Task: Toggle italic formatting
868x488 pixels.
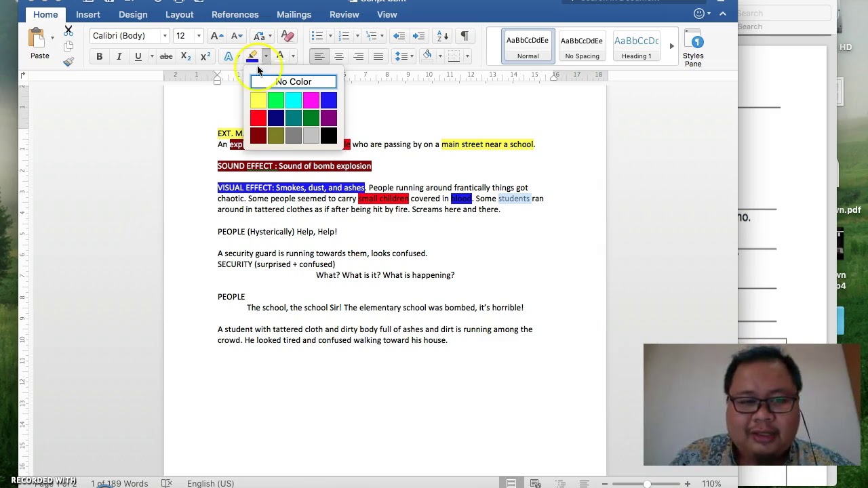Action: 119,56
